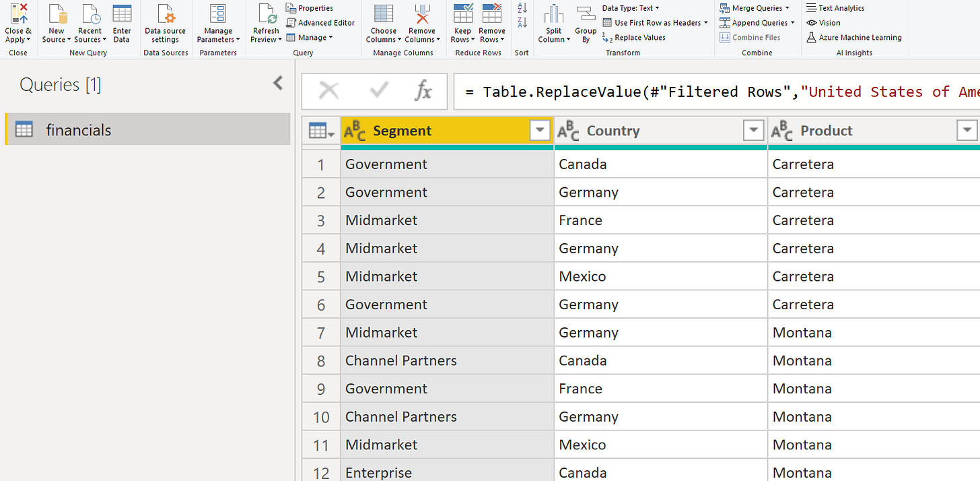Open the Product column filter dropdown

[x=967, y=131]
